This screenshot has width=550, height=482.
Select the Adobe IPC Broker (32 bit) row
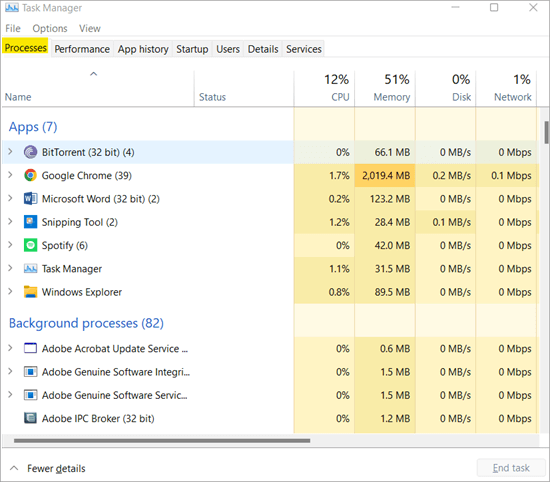pyautogui.click(x=270, y=419)
